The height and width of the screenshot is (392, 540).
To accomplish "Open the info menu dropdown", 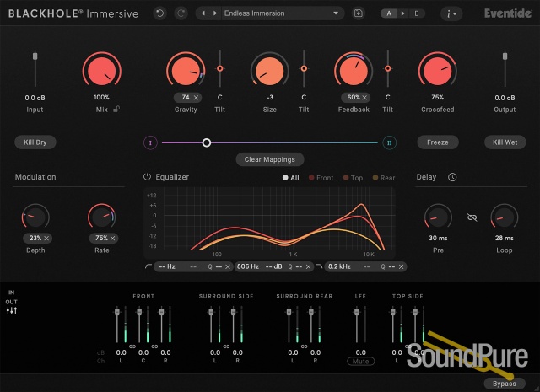I will tap(452, 13).
